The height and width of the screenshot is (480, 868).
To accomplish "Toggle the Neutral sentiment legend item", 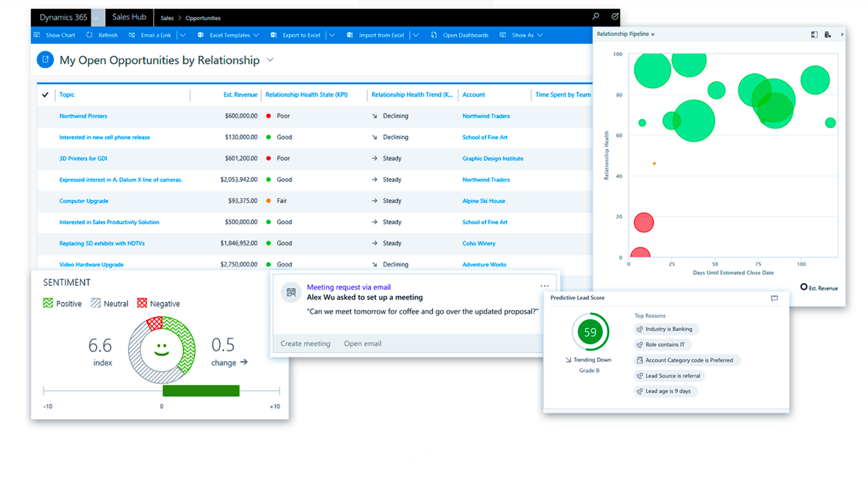I will click(109, 303).
